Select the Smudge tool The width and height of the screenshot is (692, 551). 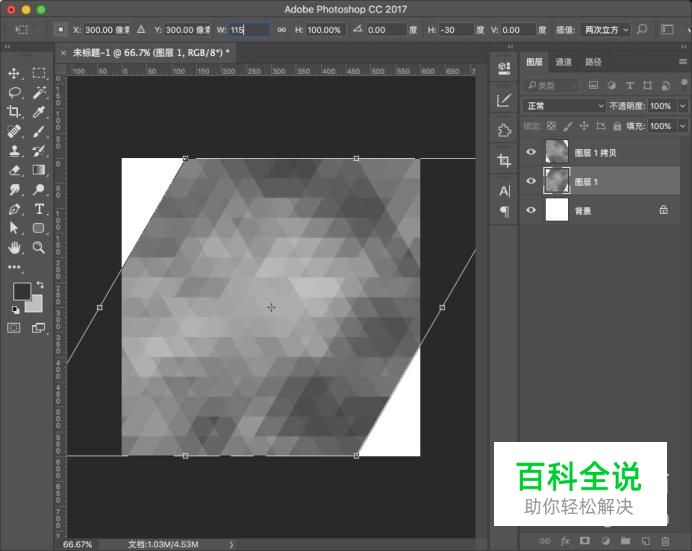coord(14,190)
